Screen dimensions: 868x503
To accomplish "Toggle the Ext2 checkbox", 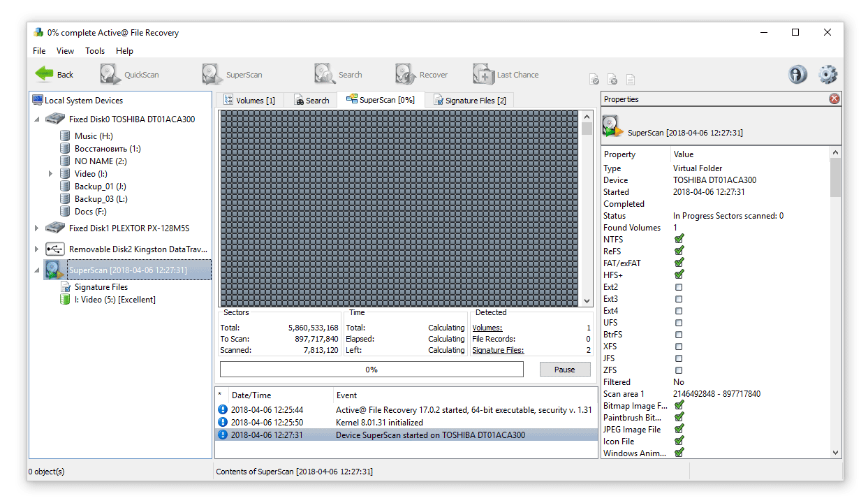I will tap(679, 287).
